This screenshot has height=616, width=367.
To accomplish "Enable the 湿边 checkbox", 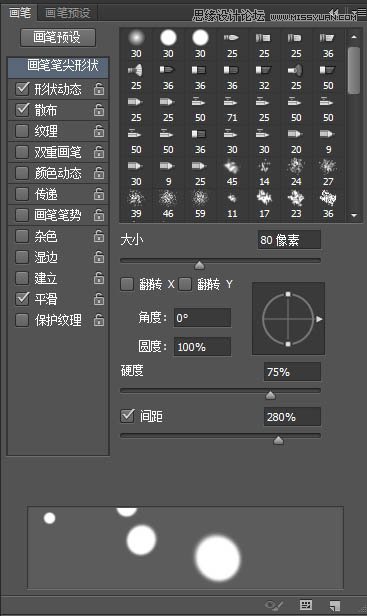I will coord(22,257).
